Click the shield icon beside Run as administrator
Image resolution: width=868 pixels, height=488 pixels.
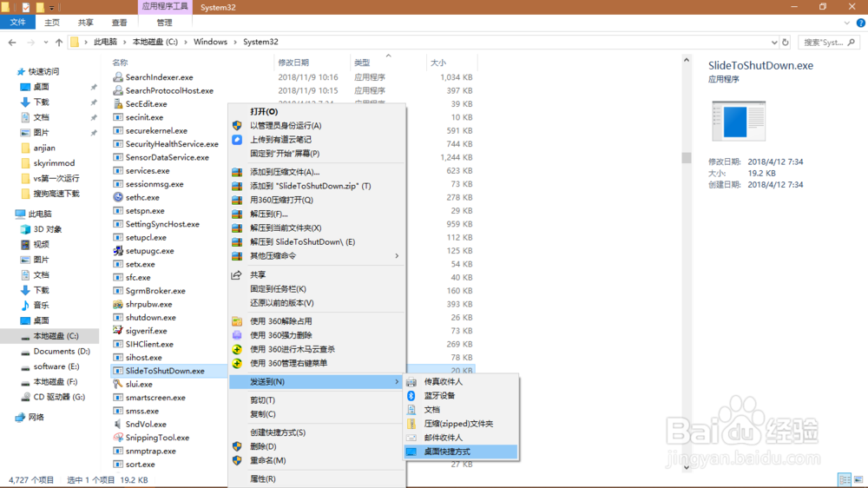237,126
